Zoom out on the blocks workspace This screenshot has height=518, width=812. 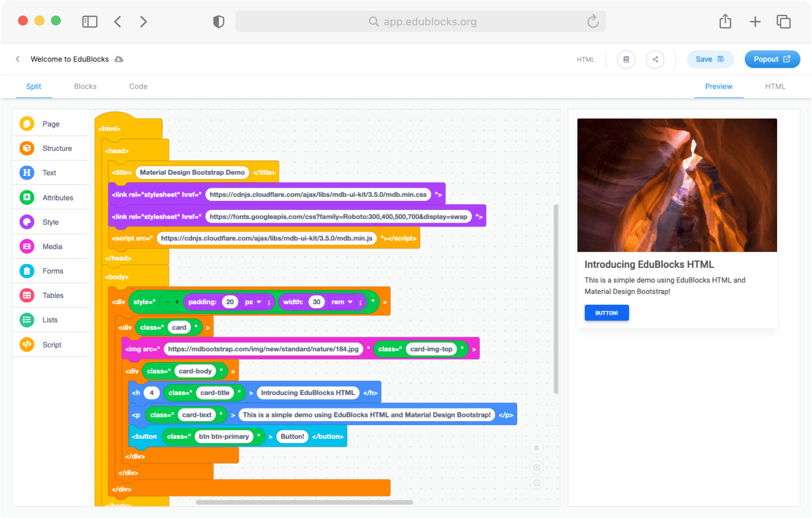537,483
